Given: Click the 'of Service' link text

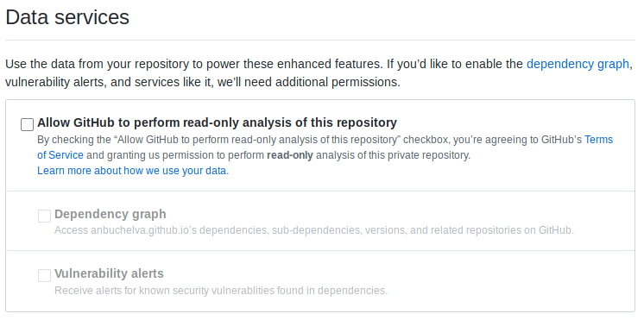Looking at the screenshot, I should 60,155.
